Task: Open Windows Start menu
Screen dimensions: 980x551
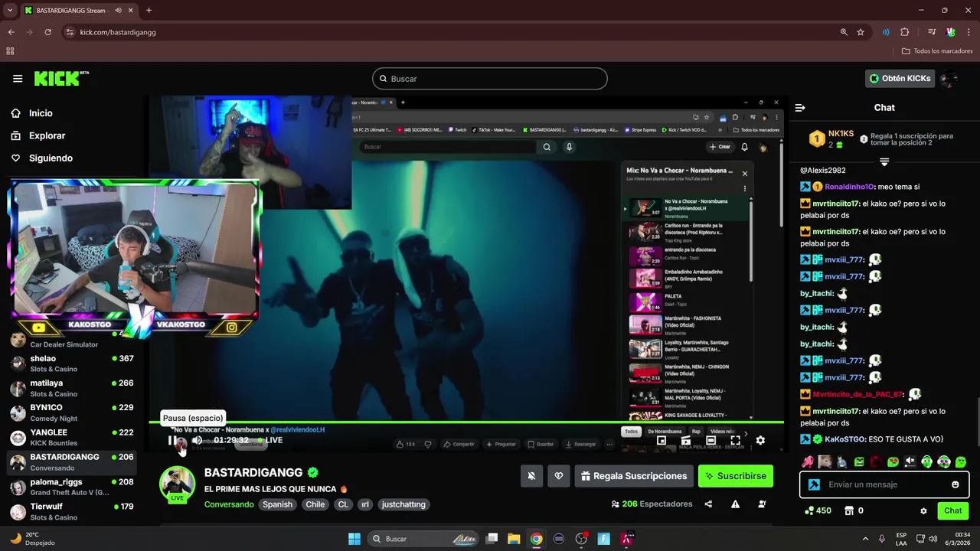Action: (x=354, y=539)
